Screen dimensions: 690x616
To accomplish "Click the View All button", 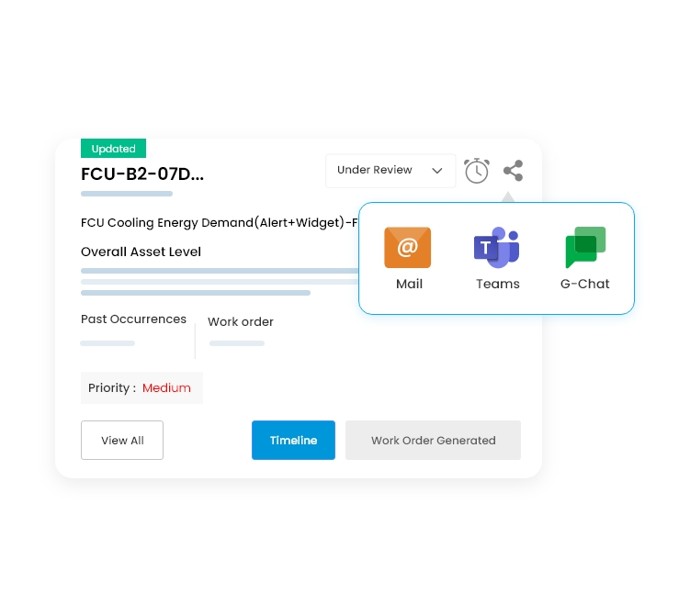I will click(122, 440).
